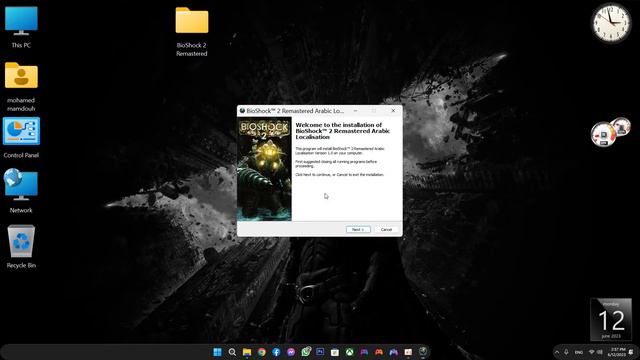Select the Network desktop icon
This screenshot has height=360, width=640.
[21, 192]
